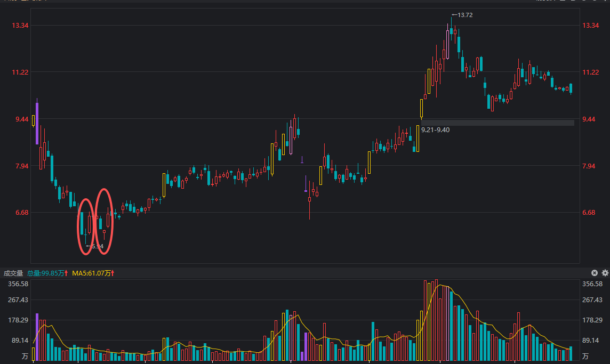
Task: Click the 13.34 label on right price axis
Action: click(x=590, y=26)
